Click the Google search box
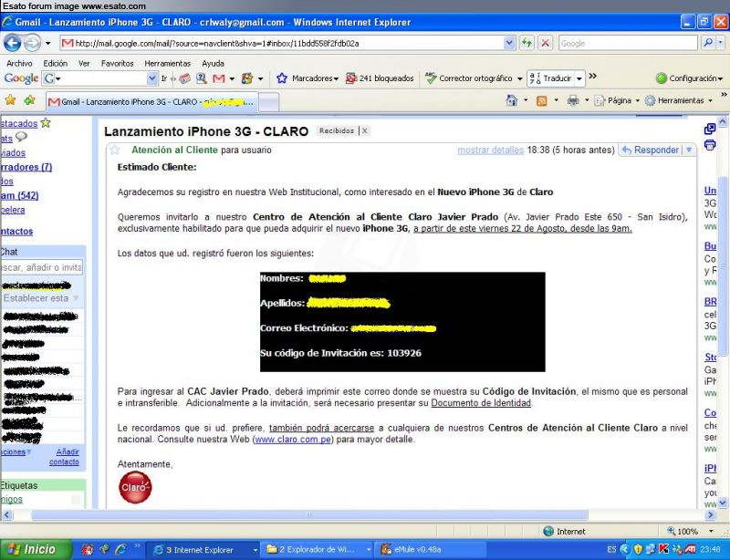Viewport: 730px width, 560px height. [x=628, y=43]
